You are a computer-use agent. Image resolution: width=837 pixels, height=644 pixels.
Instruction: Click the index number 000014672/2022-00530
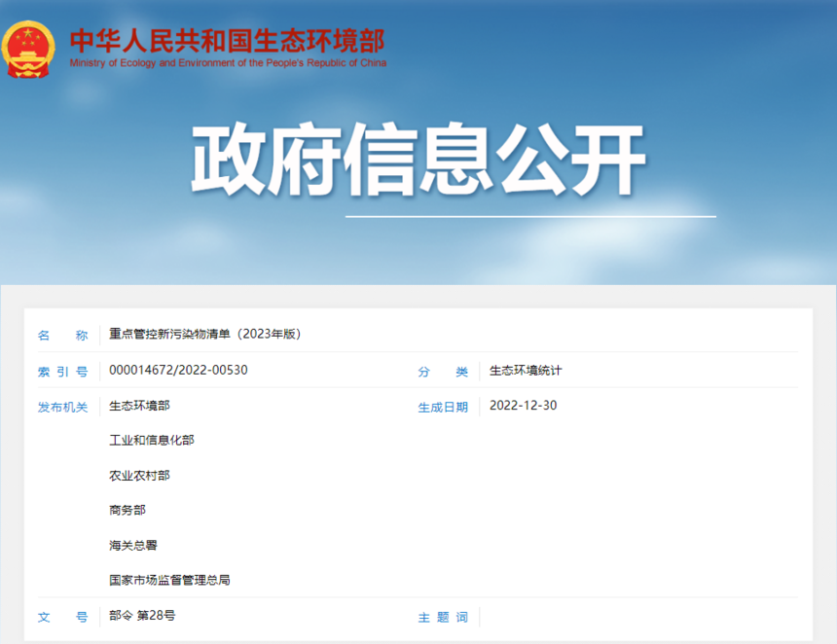[x=178, y=371]
